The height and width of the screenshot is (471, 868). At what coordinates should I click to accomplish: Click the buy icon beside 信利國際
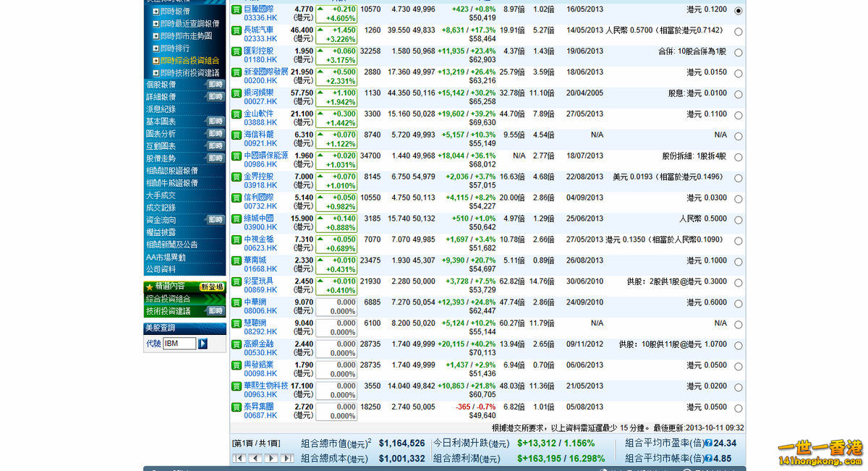click(x=237, y=198)
